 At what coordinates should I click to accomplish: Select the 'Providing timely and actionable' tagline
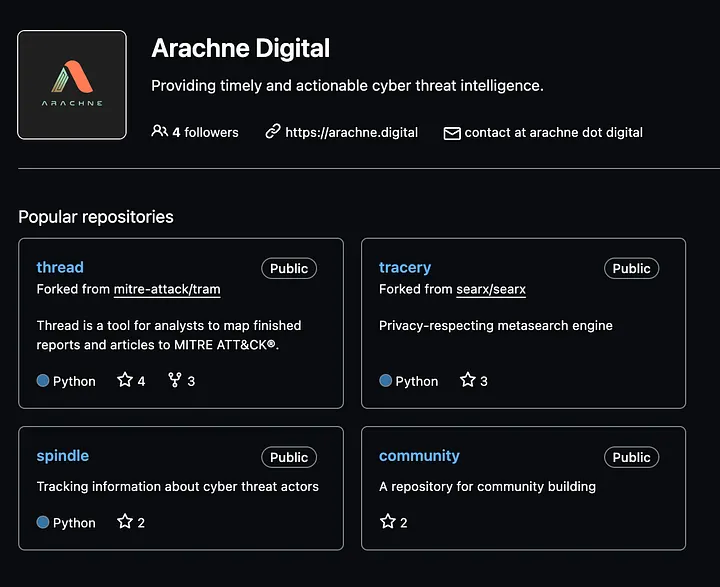348,85
